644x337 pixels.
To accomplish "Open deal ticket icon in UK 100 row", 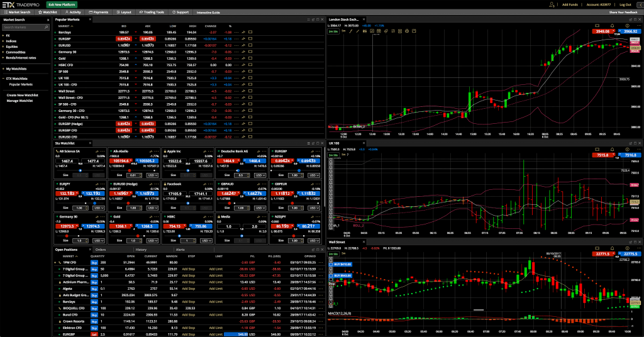I will [x=250, y=78].
